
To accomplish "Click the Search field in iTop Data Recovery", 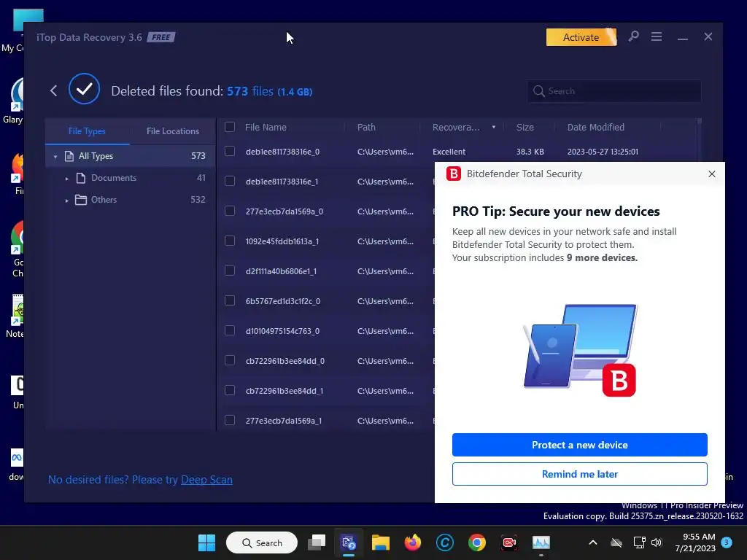I will click(x=614, y=91).
